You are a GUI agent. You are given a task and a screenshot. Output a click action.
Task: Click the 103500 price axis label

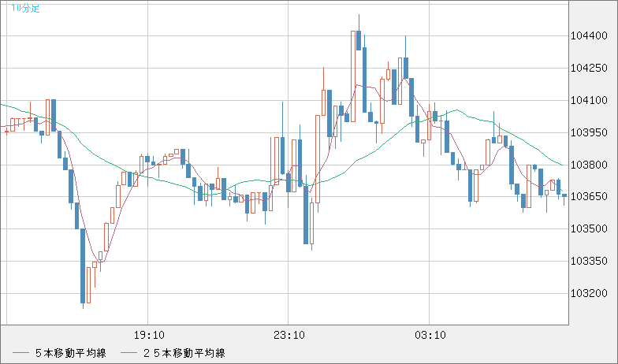(590, 228)
